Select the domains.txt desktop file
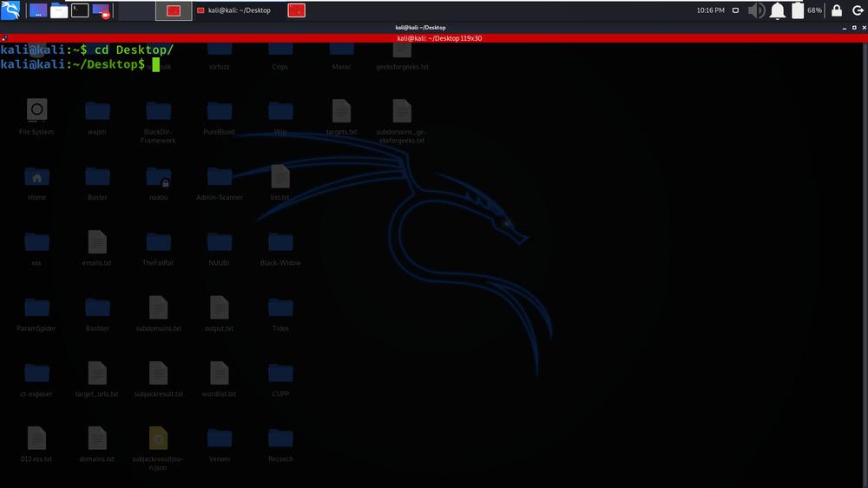Screen dimensions: 868x488 pyautogui.click(x=97, y=445)
